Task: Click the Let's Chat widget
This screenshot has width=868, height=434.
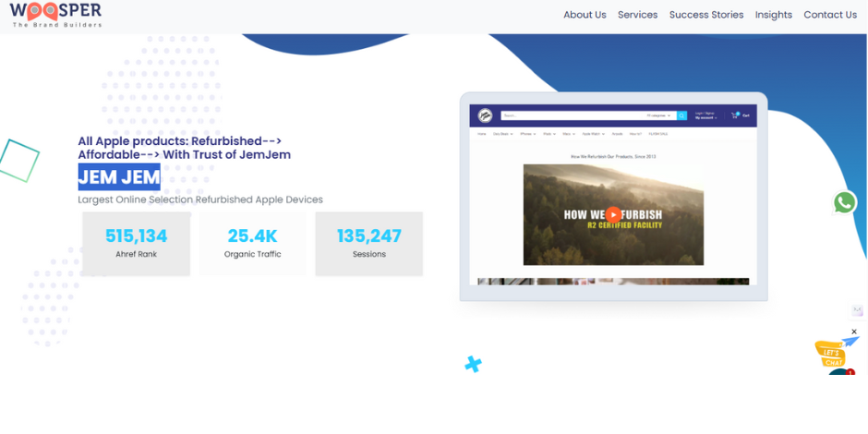Action: (x=830, y=354)
